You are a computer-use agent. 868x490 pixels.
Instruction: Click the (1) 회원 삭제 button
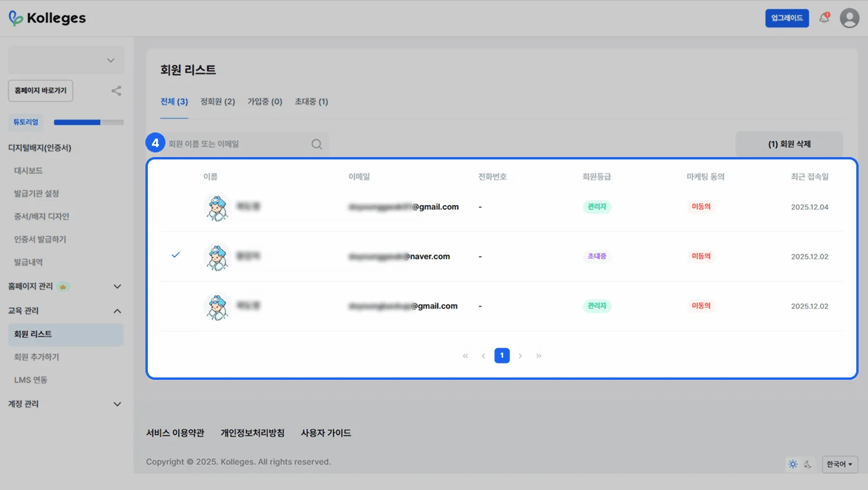click(x=789, y=144)
